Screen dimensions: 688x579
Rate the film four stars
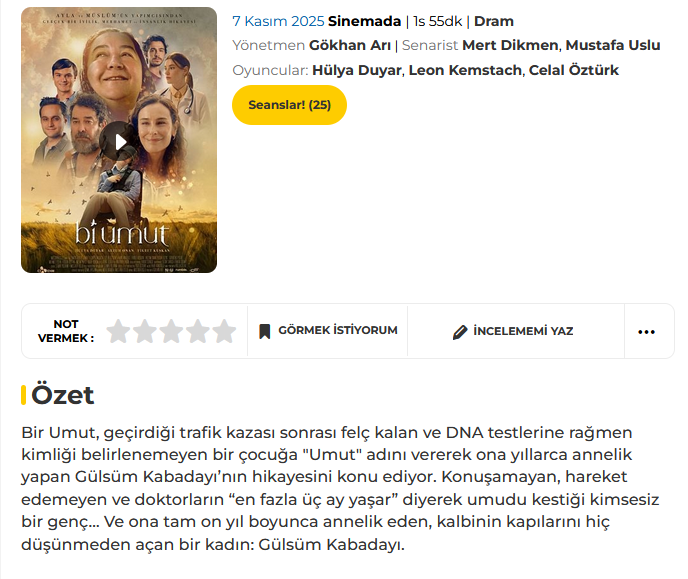(197, 331)
